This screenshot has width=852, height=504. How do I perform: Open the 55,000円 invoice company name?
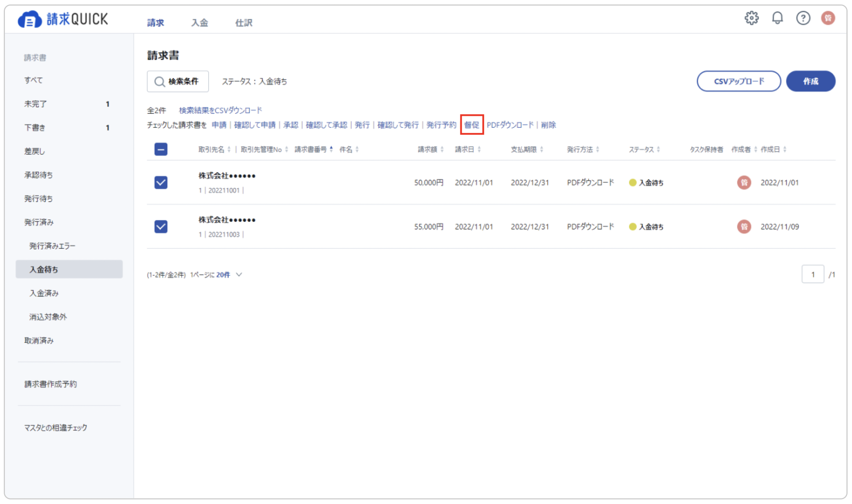(227, 220)
